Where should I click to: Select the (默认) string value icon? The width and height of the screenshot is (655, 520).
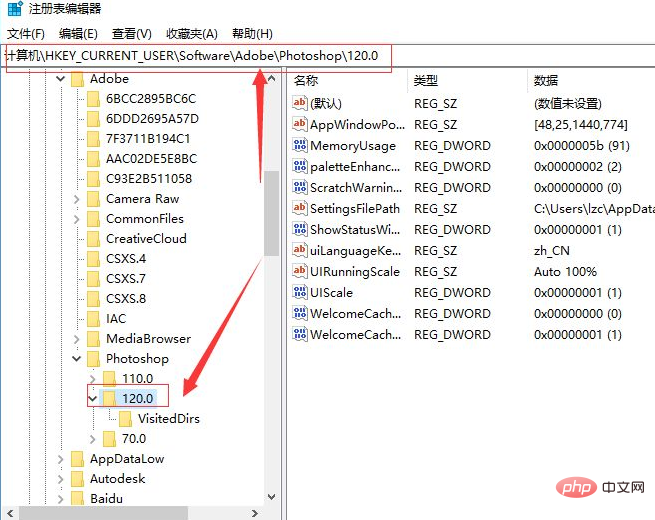click(300, 103)
